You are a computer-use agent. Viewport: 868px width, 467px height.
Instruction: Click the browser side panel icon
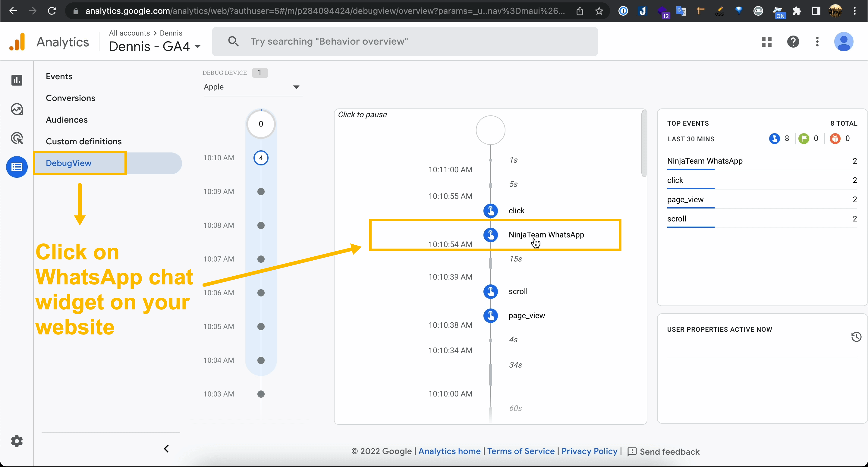(816, 11)
